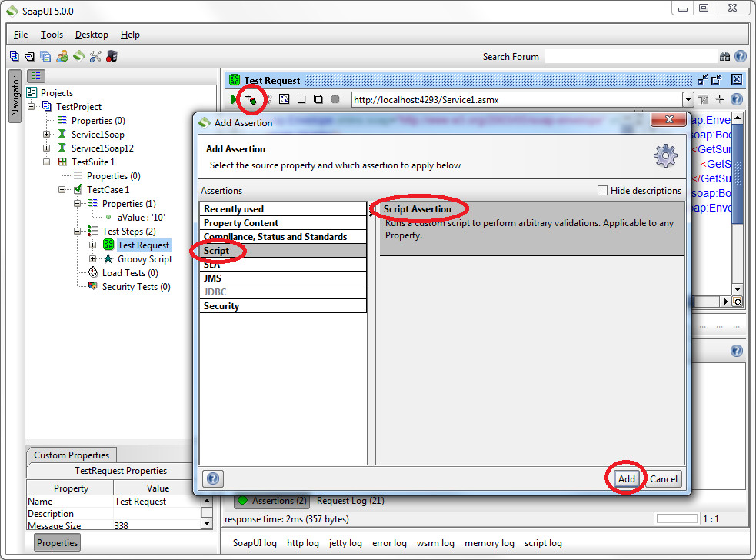Click the endpoint URL field
Viewport: 756px width, 560px height.
click(x=517, y=100)
